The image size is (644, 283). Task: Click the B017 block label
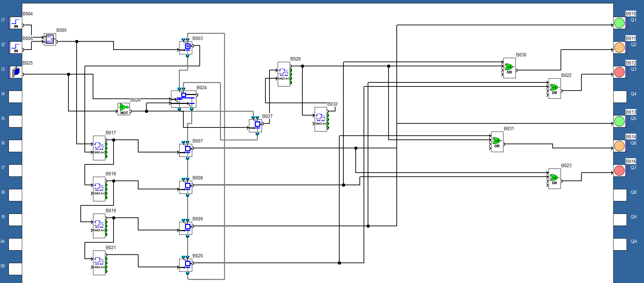tap(111, 133)
